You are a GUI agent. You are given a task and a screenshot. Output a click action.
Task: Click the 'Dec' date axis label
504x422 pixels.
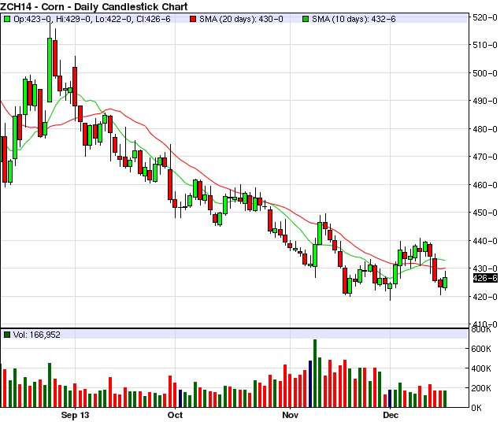391,415
